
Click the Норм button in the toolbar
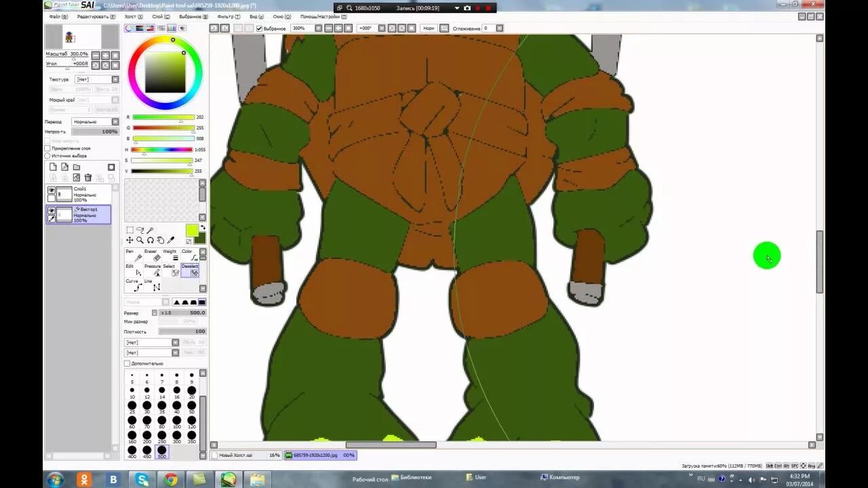tap(429, 28)
